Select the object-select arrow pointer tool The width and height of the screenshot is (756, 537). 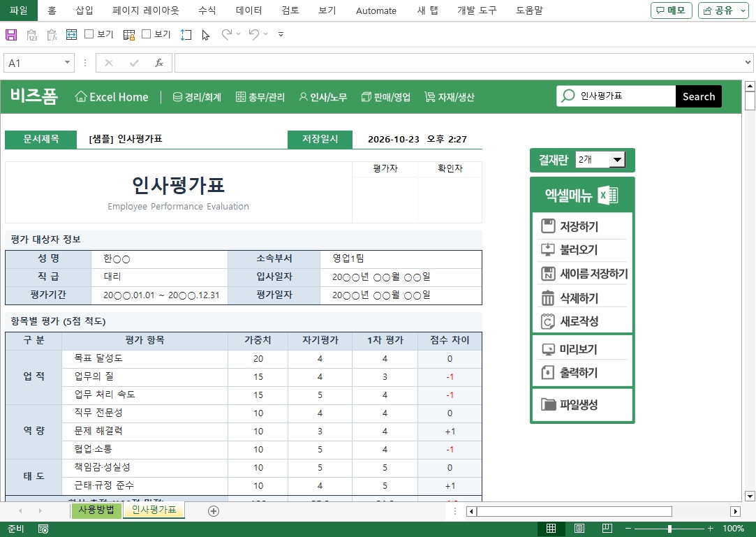coord(206,35)
